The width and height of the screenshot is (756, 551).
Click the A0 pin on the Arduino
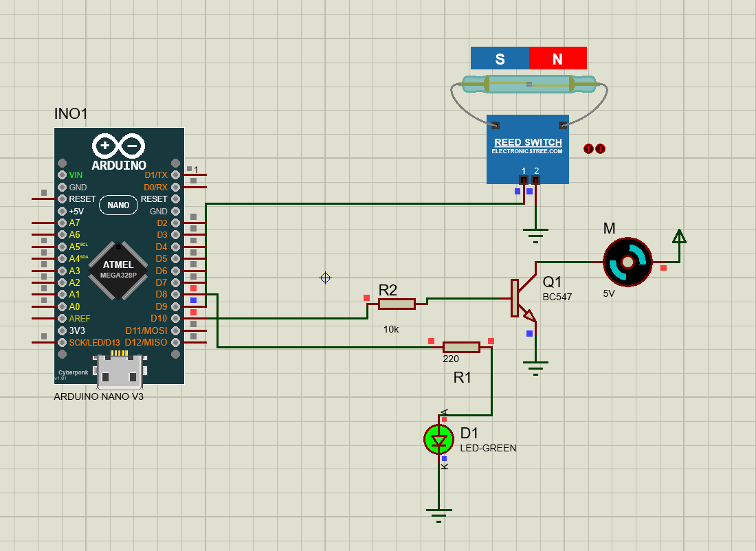coord(62,306)
